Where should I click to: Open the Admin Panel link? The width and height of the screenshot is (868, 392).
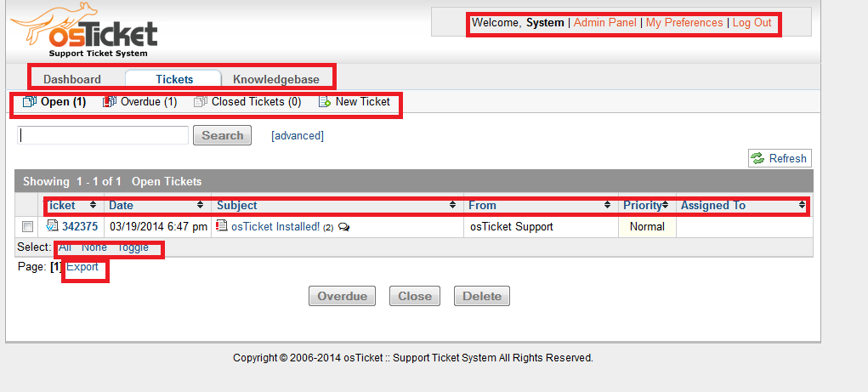(x=604, y=23)
